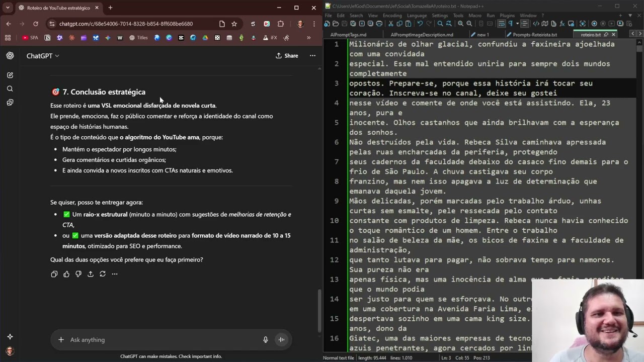644x362 pixels.
Task: Copy the ChatGPT response with the copy icon
Action: (x=54, y=274)
